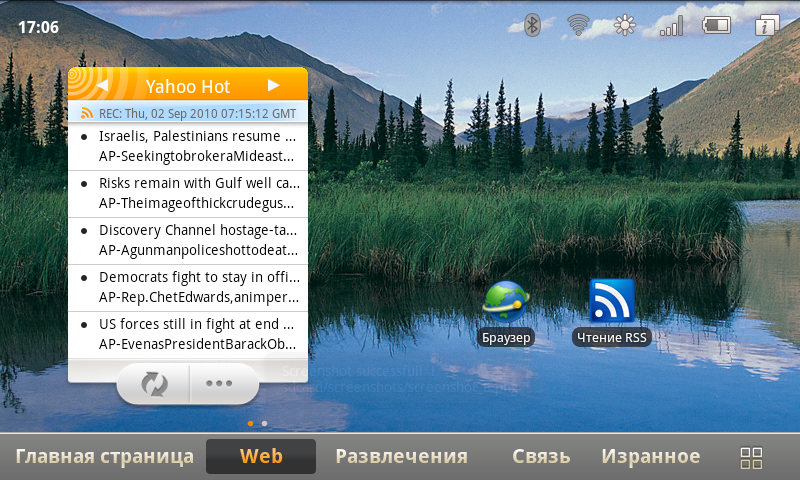This screenshot has height=480, width=800.
Task: Launch the Чтение RSS reader icon
Action: coord(612,303)
